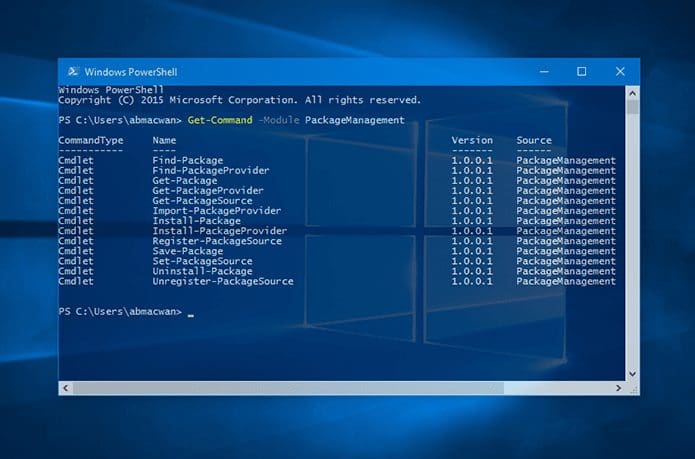Image resolution: width=695 pixels, height=459 pixels.
Task: Click the Get-PackageSource cmdlet name
Action: (203, 201)
